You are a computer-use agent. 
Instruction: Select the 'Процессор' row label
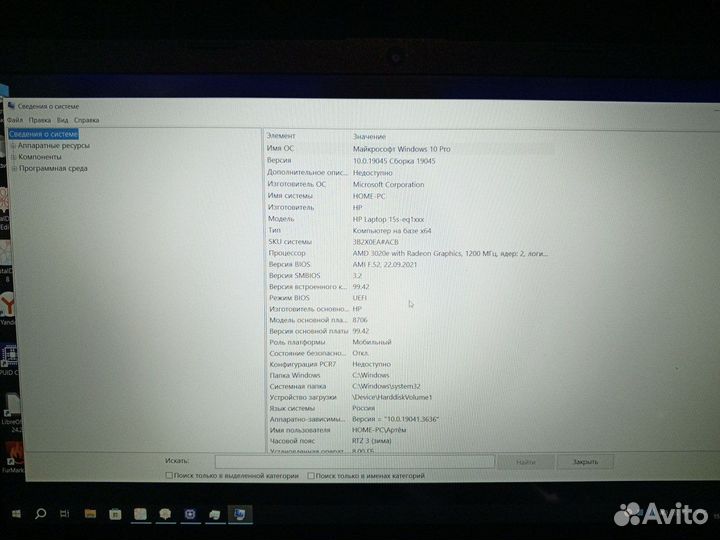point(287,253)
